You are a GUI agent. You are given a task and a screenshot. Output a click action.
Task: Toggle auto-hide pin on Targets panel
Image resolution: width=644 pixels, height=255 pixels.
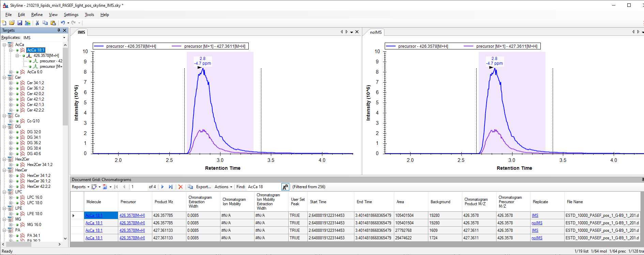tap(59, 30)
